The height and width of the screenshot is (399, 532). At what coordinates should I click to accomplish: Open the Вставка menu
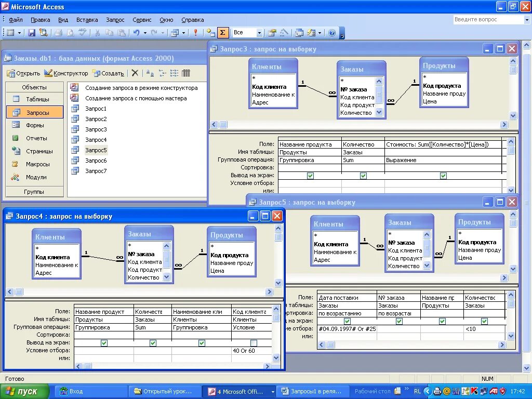[87, 20]
